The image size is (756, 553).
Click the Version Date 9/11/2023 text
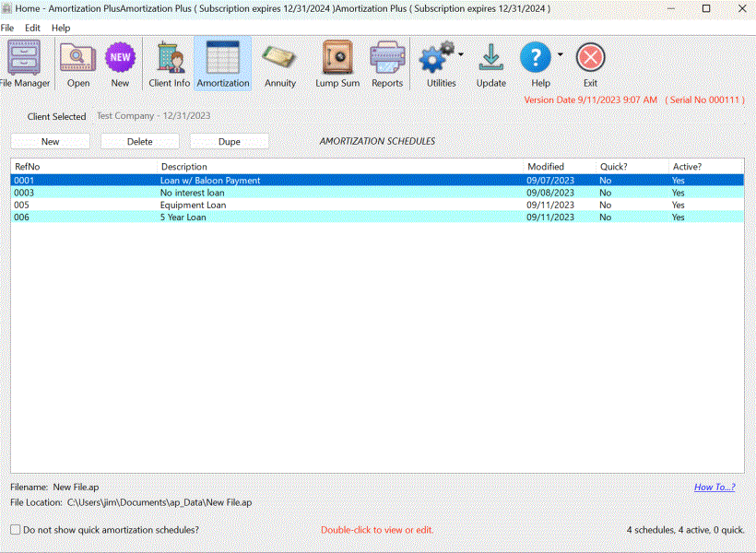(591, 100)
